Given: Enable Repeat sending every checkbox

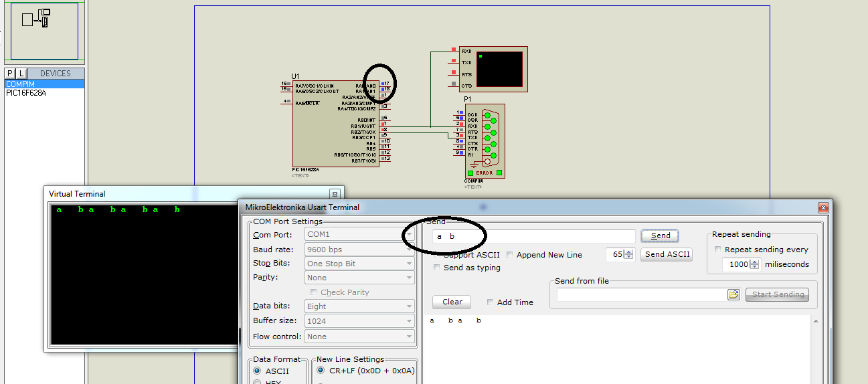Looking at the screenshot, I should pos(718,250).
